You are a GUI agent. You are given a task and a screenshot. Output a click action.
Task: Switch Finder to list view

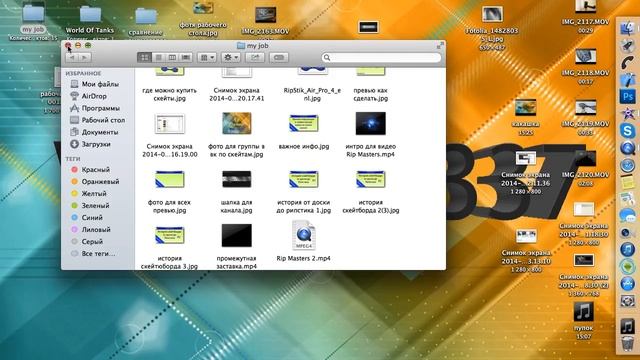pyautogui.click(x=158, y=58)
